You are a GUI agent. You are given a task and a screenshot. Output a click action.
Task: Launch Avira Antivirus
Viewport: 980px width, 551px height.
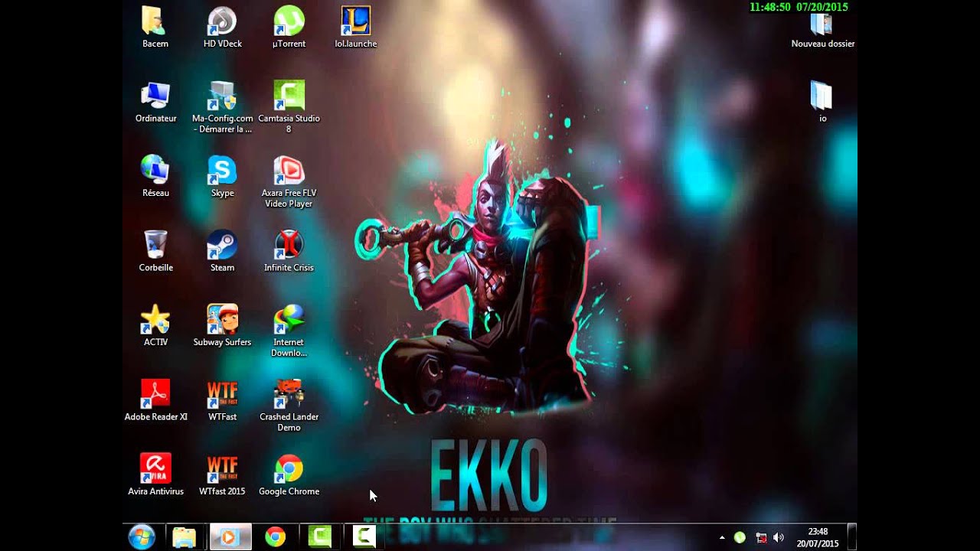pyautogui.click(x=155, y=475)
